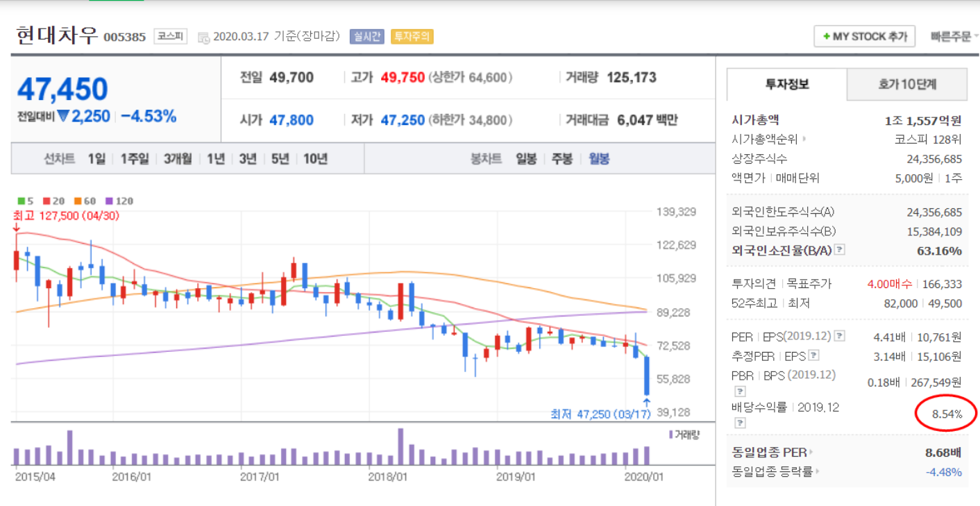Viewport: 980px width, 506px height.
Task: Click the 시가 47,800 value
Action: pos(291,120)
